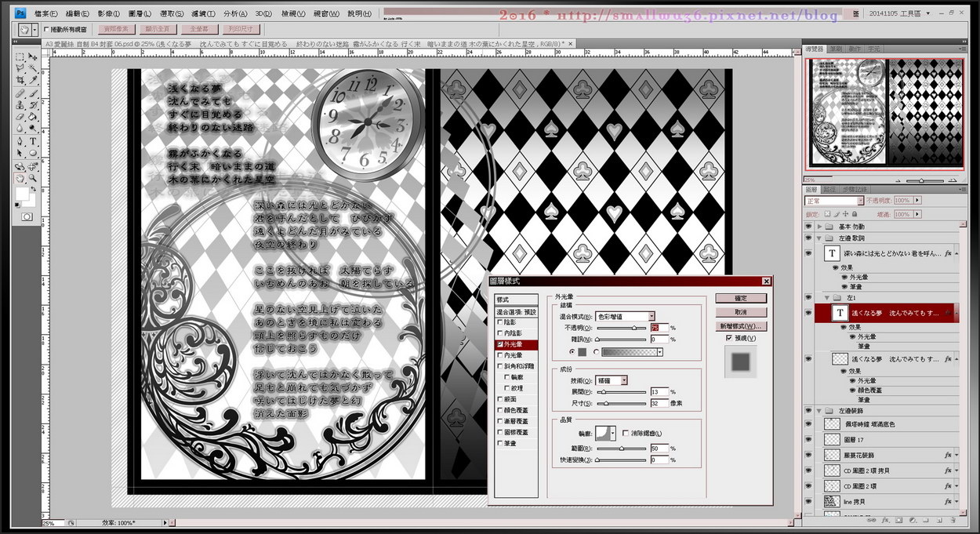Toggle Quick Mask mode
The image size is (980, 534).
point(27,216)
